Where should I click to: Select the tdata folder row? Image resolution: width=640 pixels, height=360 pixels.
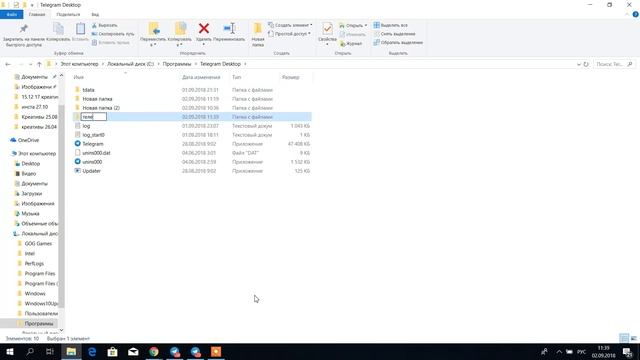tap(192, 90)
